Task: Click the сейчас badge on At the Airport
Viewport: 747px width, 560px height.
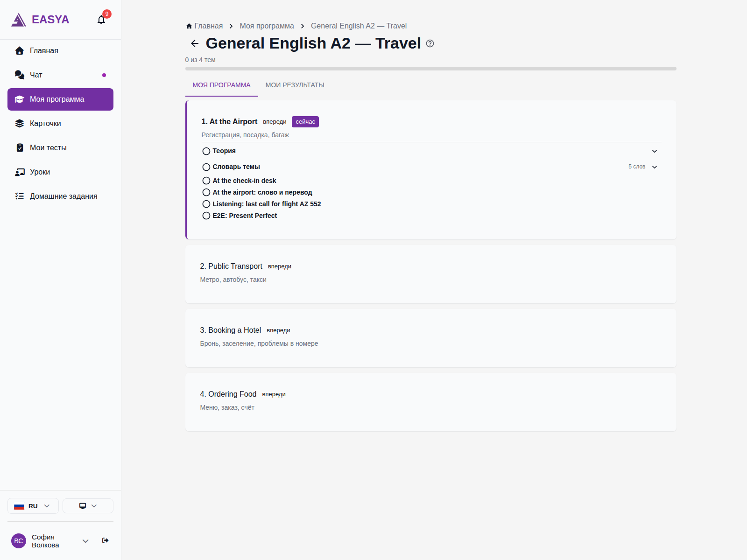Action: pyautogui.click(x=305, y=122)
